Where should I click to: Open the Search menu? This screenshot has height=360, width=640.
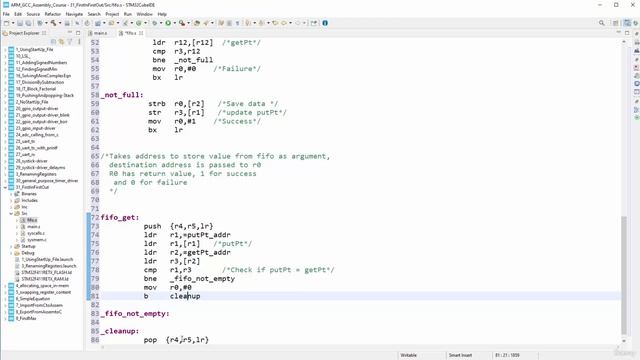coord(94,14)
